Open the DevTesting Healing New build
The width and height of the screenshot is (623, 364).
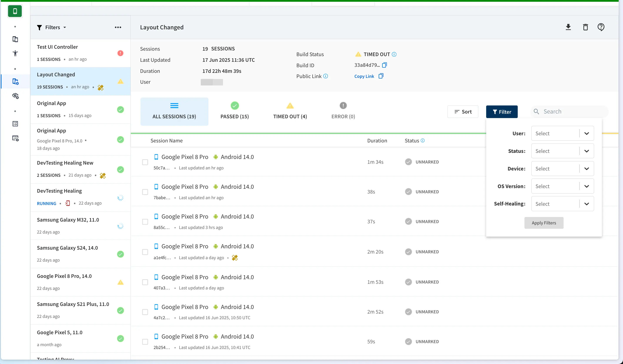pyautogui.click(x=80, y=169)
